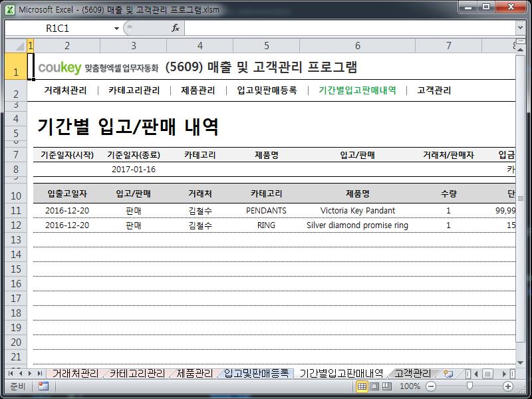Select row header 15
This screenshot has width=532, height=399.
[x=16, y=269]
